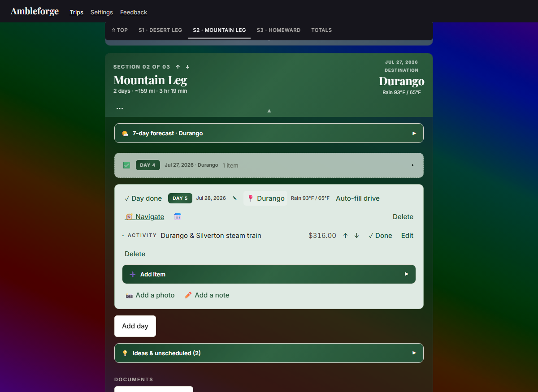This screenshot has height=392, width=538.
Task: Collapse section header using the small triangle
Action: point(269,111)
